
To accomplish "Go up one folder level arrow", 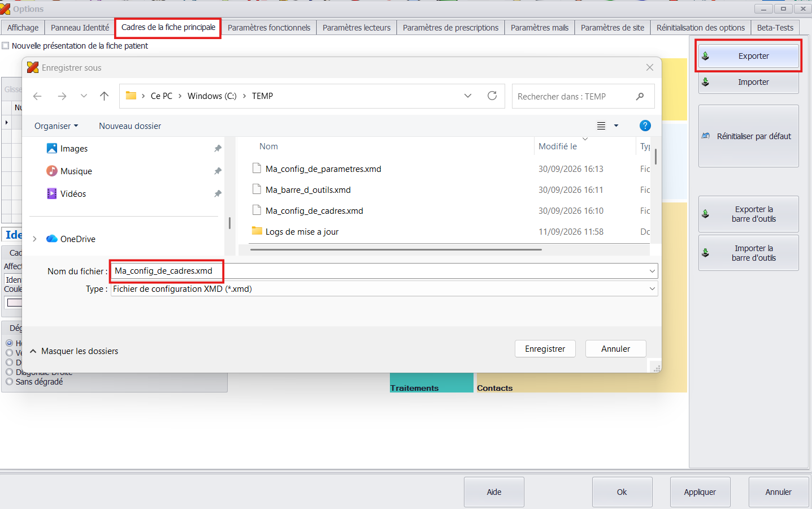I will click(104, 96).
